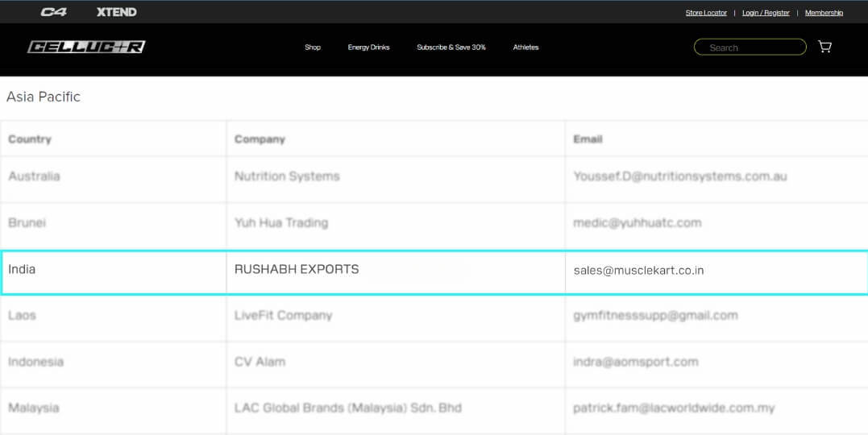The image size is (868, 435).
Task: Open the Store Locator link
Action: tap(706, 13)
